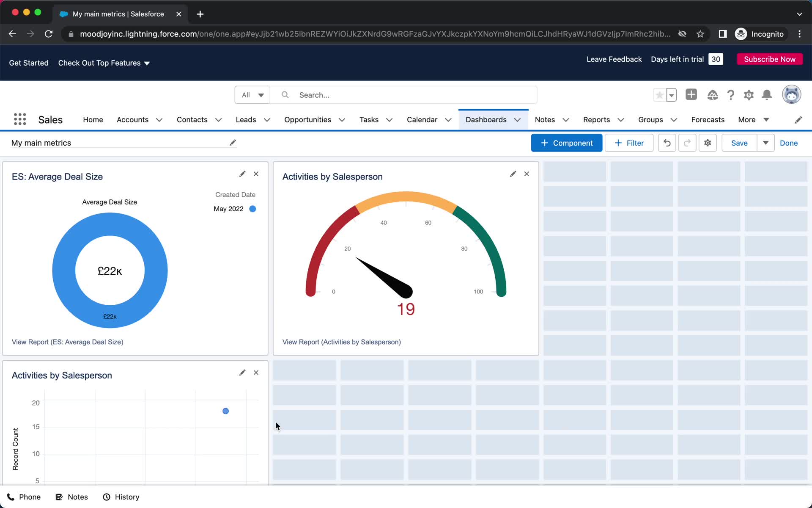Reload the page in browser
Viewport: 812px width, 508px height.
point(49,34)
